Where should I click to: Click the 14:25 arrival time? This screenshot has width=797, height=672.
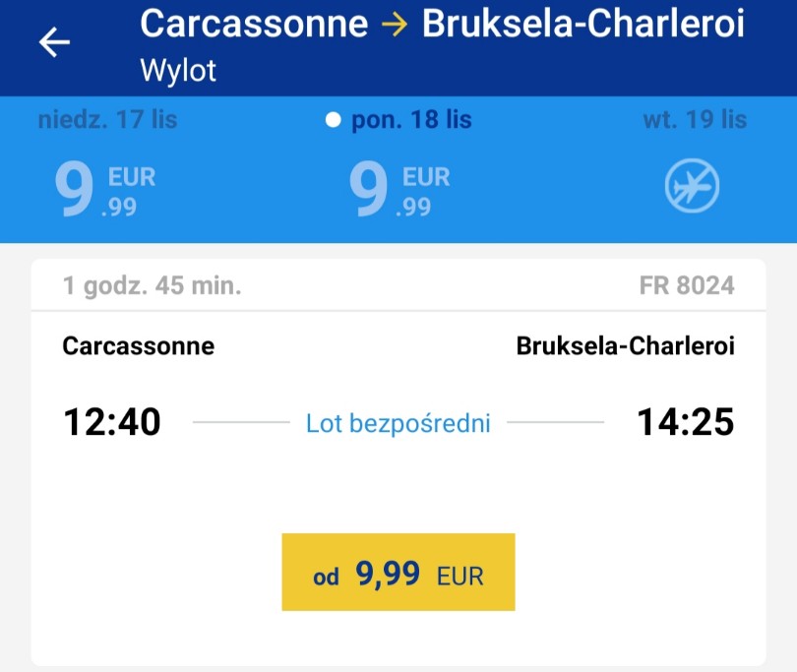click(x=686, y=422)
